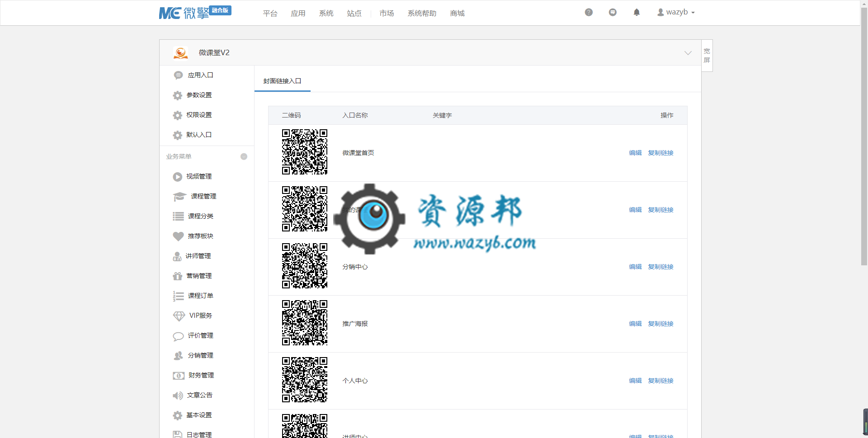Open the 系统帮助 top menu
Image resolution: width=868 pixels, height=438 pixels.
[x=422, y=13]
